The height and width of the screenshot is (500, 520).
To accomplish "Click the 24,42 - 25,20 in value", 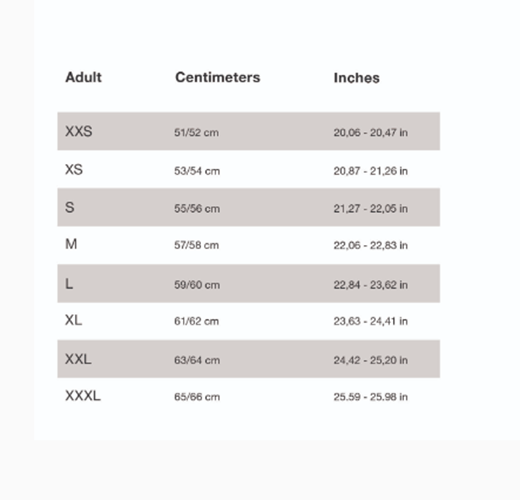I will (x=371, y=360).
